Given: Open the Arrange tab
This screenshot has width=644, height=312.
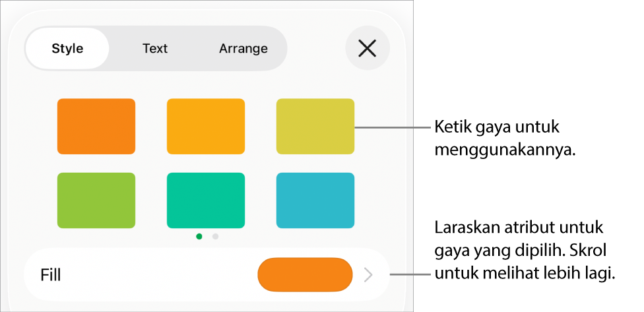Looking at the screenshot, I should (243, 48).
